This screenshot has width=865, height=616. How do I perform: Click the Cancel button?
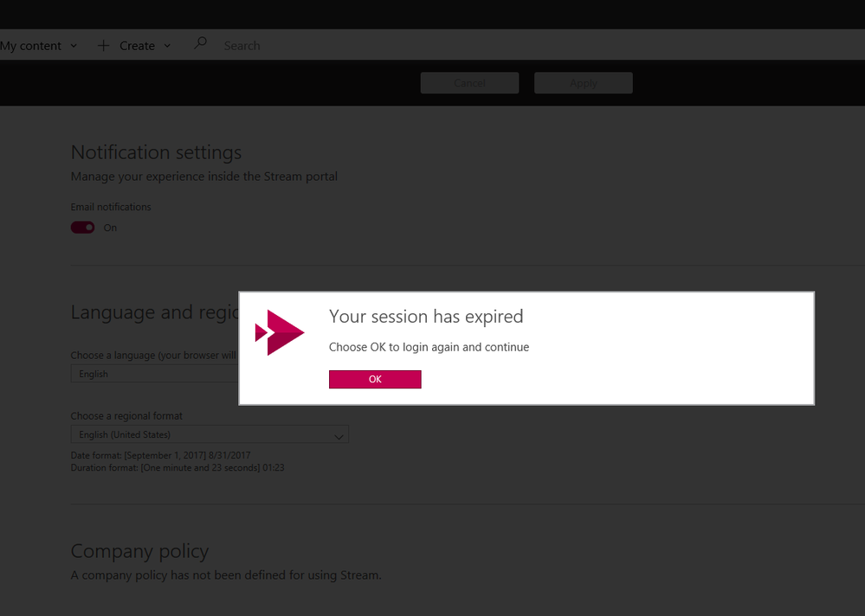pyautogui.click(x=469, y=83)
